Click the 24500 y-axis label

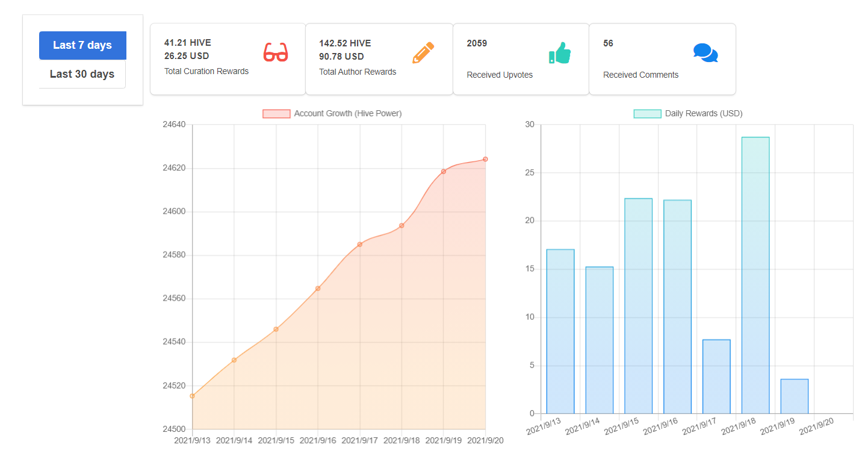pyautogui.click(x=175, y=429)
